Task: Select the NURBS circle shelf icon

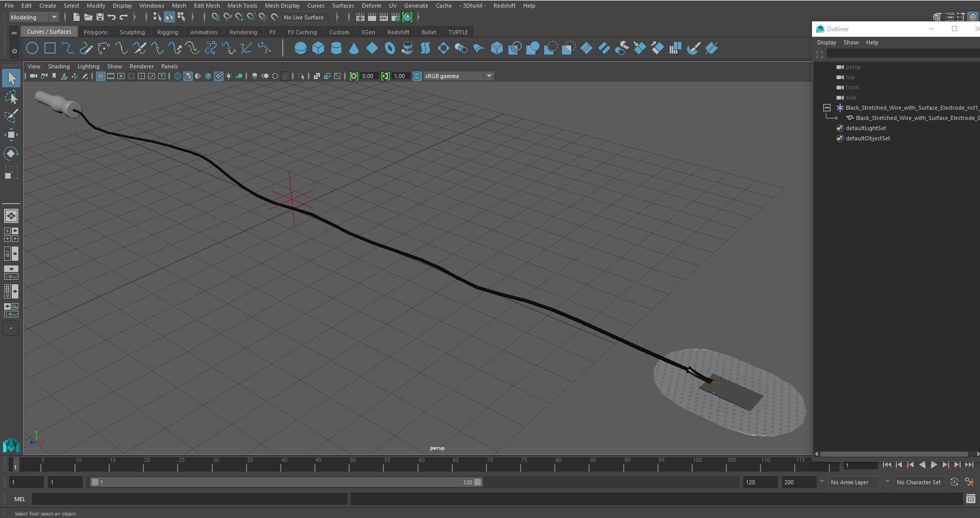Action: [x=32, y=48]
